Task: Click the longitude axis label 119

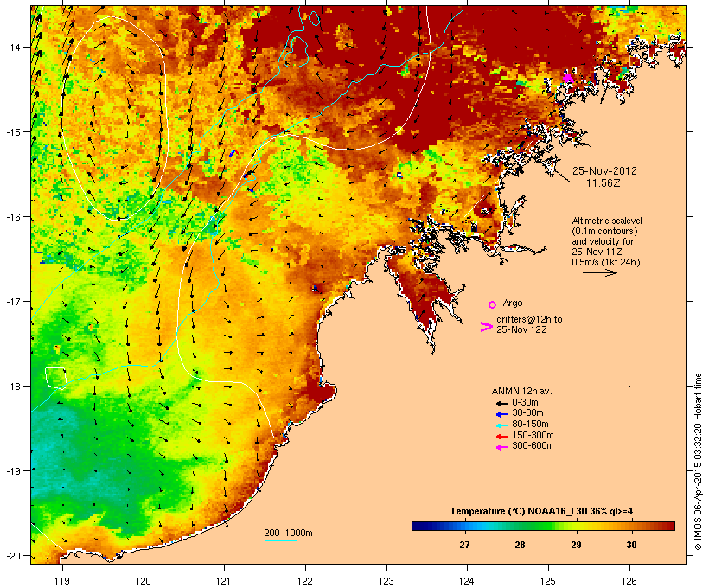Action: point(62,581)
